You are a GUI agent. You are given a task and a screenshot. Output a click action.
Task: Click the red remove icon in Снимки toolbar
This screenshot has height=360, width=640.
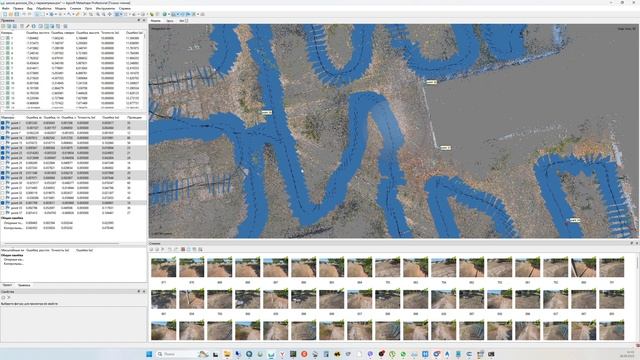click(183, 249)
